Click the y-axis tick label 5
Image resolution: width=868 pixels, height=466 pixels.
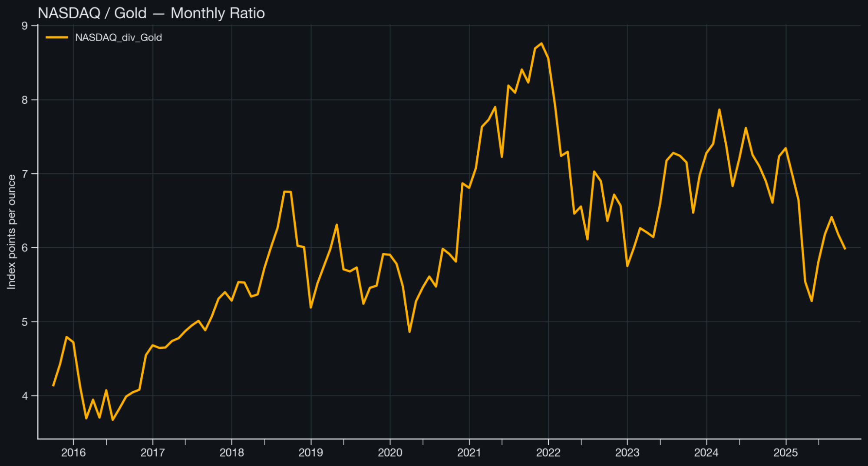[24, 322]
